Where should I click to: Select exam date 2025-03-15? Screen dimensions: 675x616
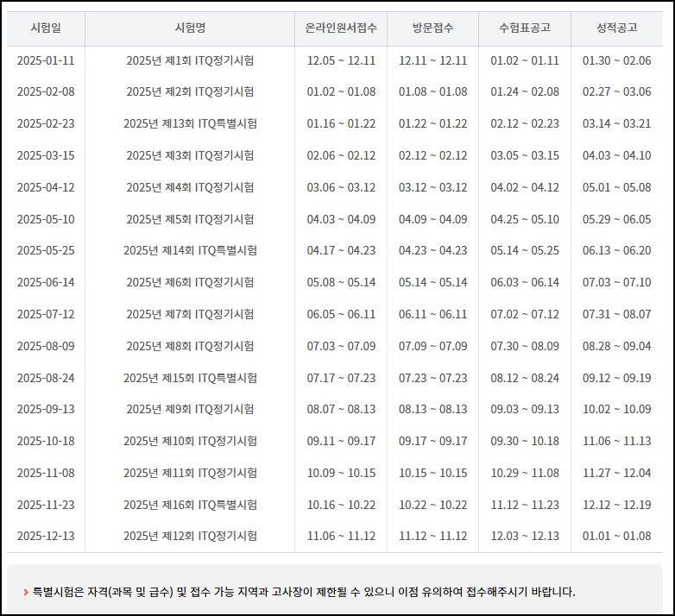click(x=46, y=155)
